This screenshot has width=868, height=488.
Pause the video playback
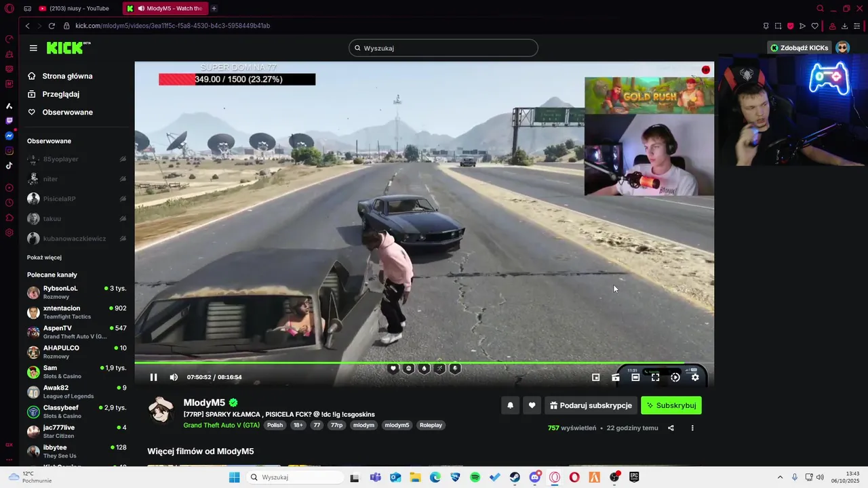coord(153,378)
